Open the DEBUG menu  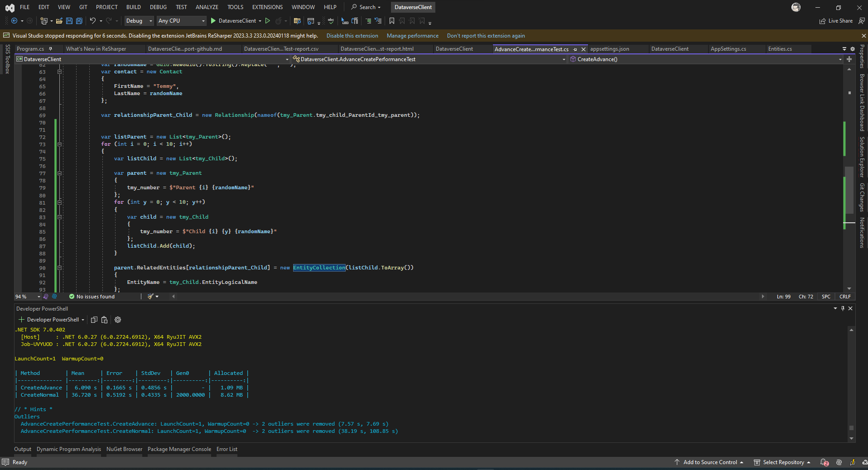point(158,7)
